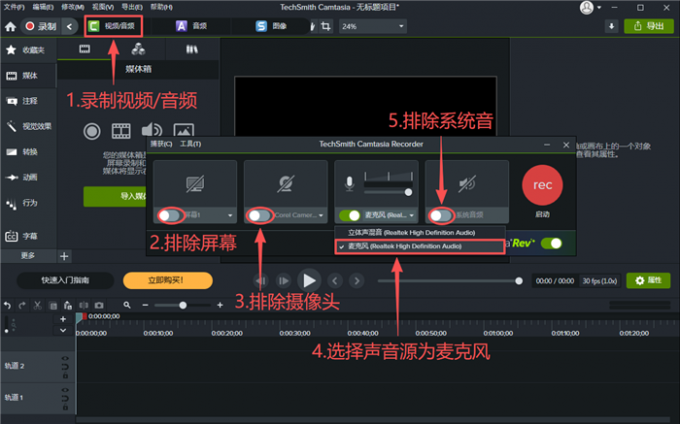Click the undo arrow in timeline toolbar
Screen dimensions: 680x424
(x=7, y=306)
